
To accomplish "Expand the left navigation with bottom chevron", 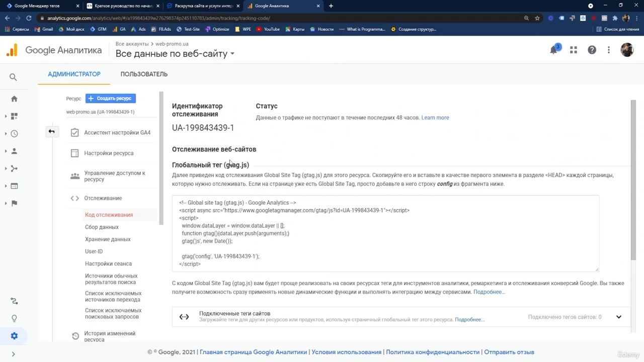I will [14, 354].
